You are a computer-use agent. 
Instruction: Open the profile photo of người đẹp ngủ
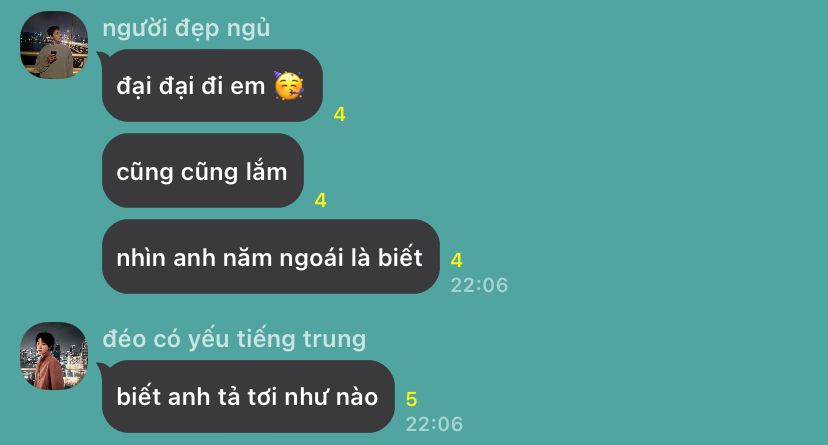tap(54, 45)
